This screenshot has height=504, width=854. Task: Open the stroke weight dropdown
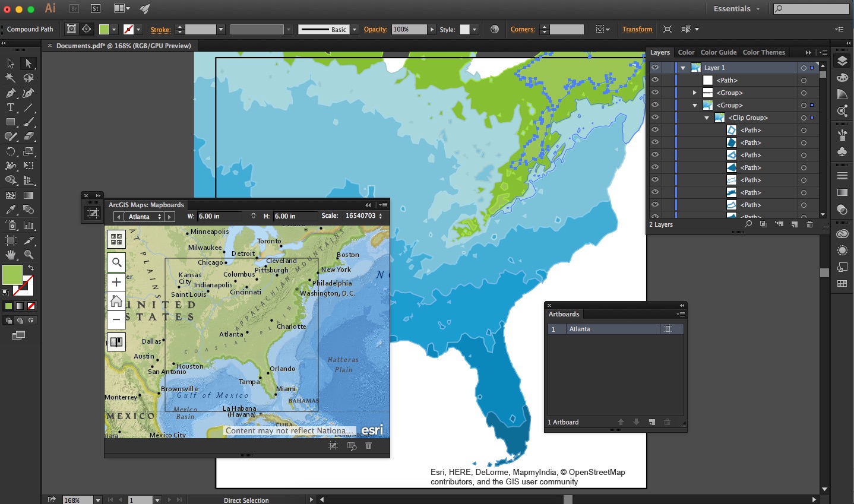tap(221, 29)
